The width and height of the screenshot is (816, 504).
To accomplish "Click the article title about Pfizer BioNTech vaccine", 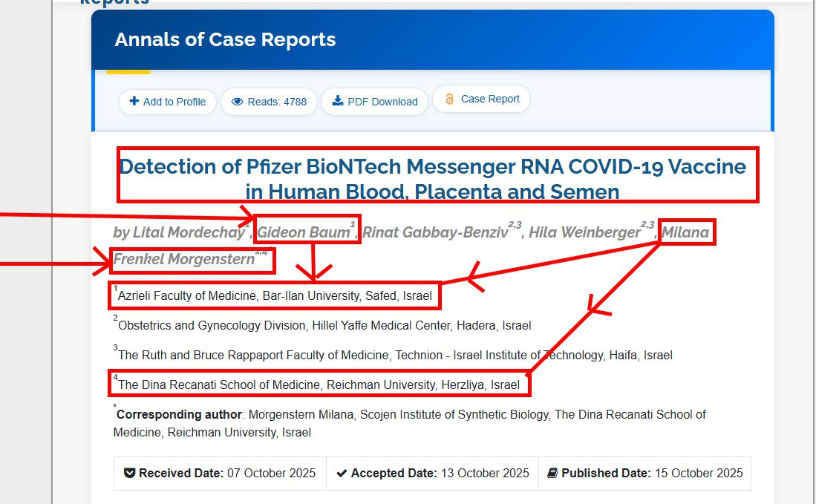I will click(432, 179).
